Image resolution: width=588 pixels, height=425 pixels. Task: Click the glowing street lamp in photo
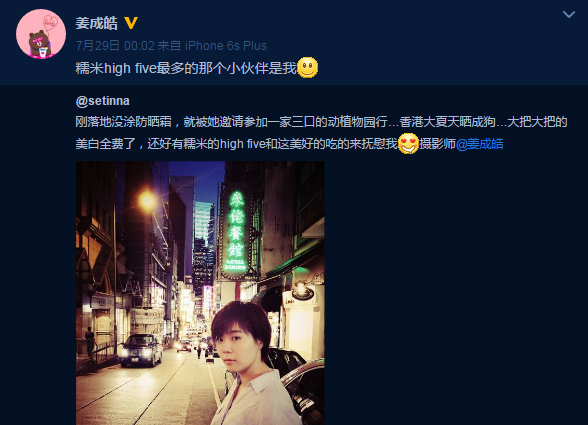(x=147, y=201)
